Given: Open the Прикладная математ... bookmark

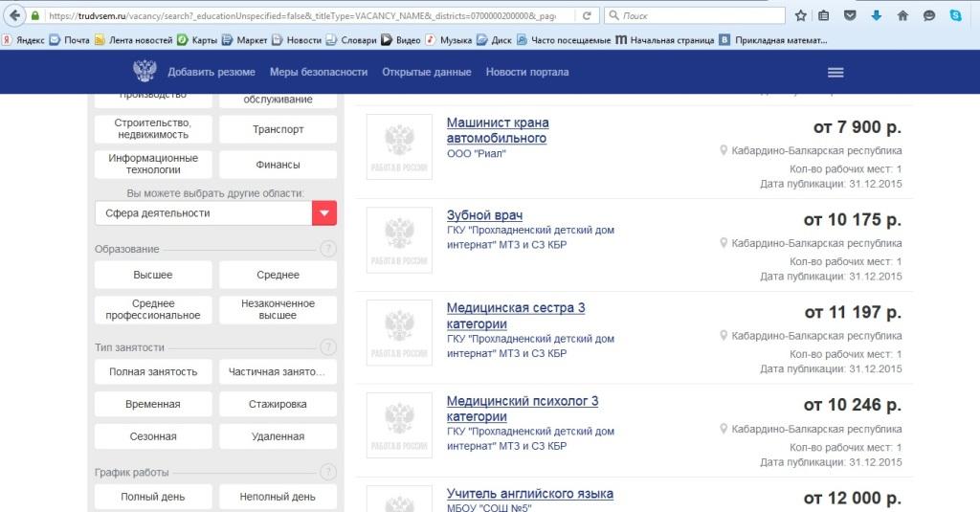Looking at the screenshot, I should [773, 40].
